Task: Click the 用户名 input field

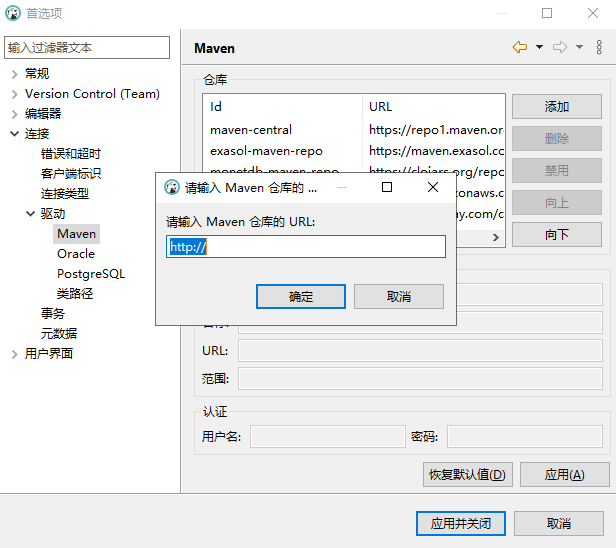Action: point(328,436)
